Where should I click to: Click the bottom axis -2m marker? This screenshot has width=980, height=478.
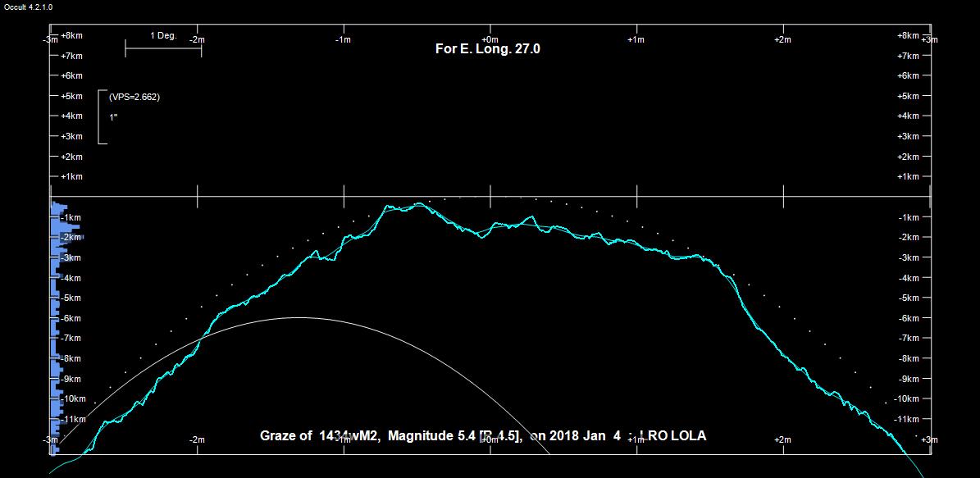(197, 439)
